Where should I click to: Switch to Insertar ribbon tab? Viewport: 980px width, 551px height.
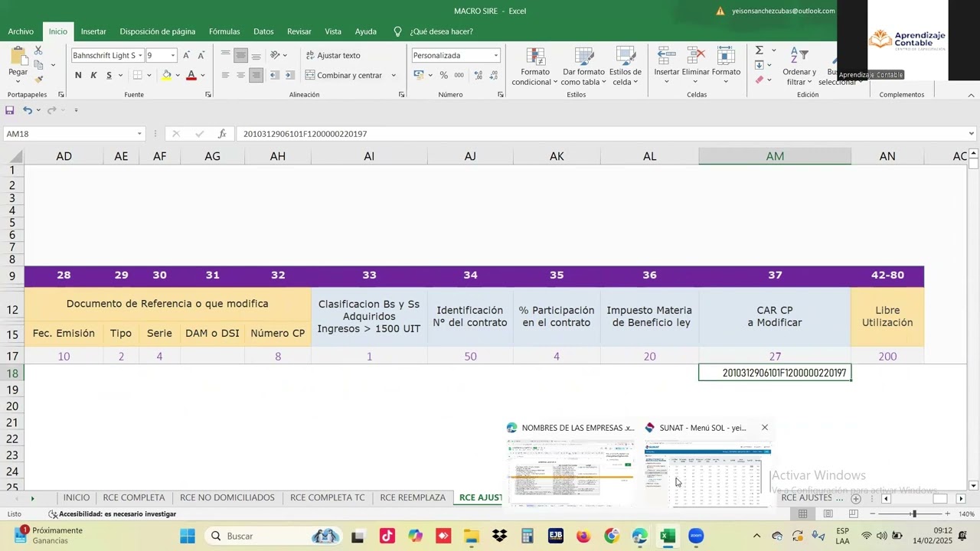coord(93,31)
